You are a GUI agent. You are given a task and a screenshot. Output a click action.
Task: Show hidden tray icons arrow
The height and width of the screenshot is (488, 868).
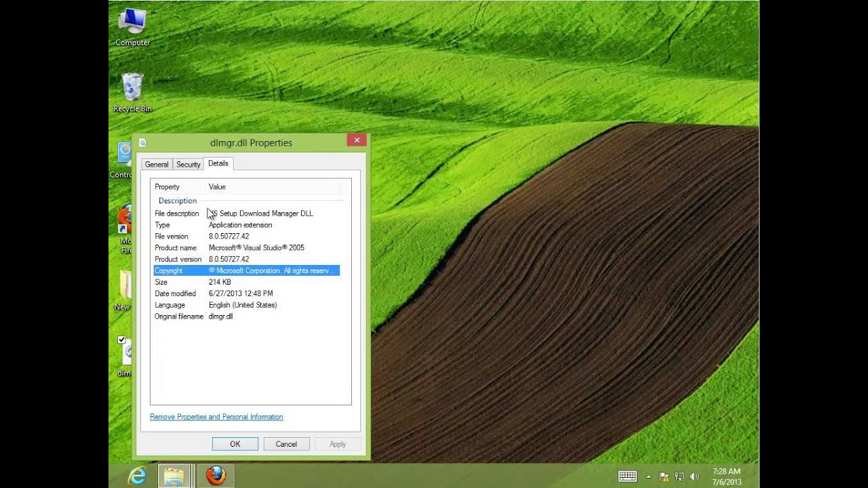point(649,476)
